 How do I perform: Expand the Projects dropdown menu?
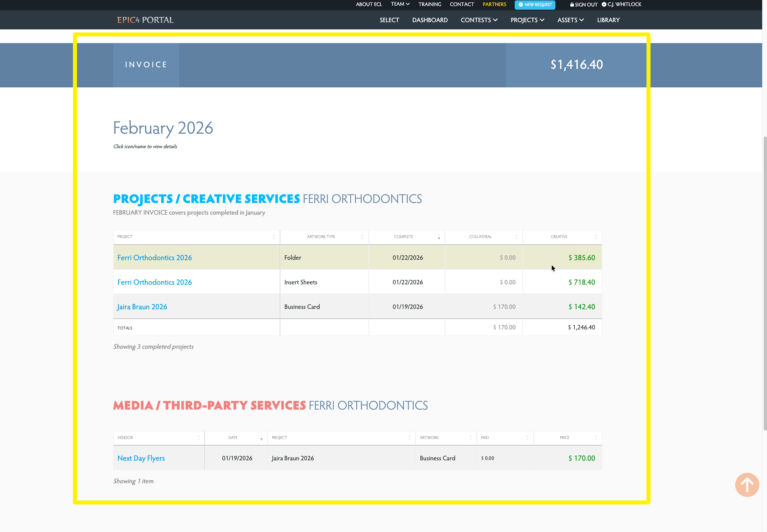tap(528, 20)
